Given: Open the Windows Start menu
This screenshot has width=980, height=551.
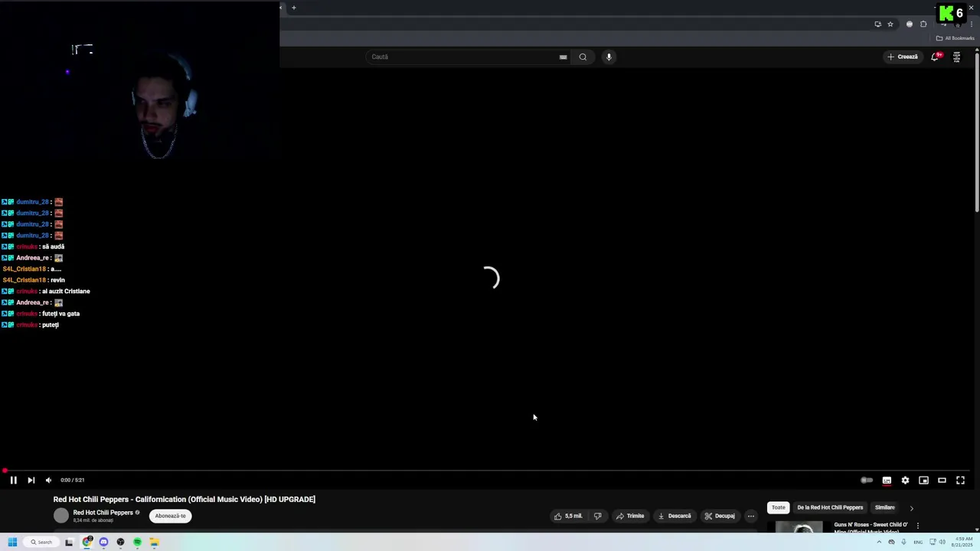Looking at the screenshot, I should (12, 542).
